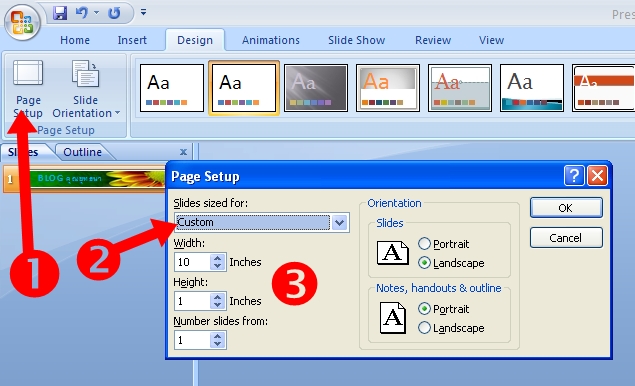Apply the highlighted second theme thumbnail

pos(244,88)
